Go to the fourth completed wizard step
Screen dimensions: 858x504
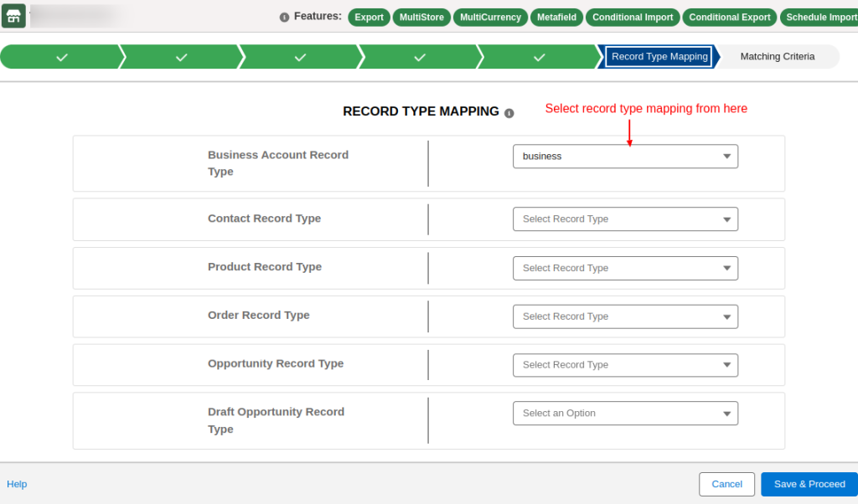pyautogui.click(x=420, y=57)
